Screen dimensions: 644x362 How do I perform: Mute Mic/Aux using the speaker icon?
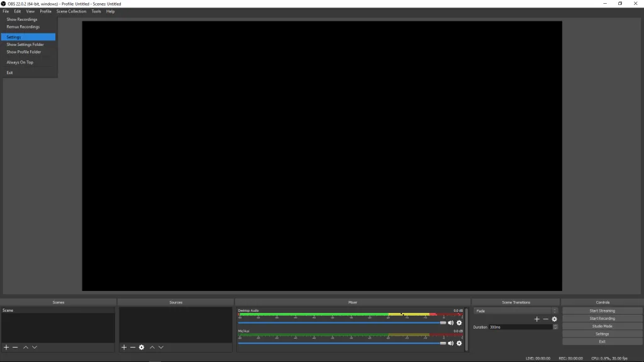(x=450, y=343)
